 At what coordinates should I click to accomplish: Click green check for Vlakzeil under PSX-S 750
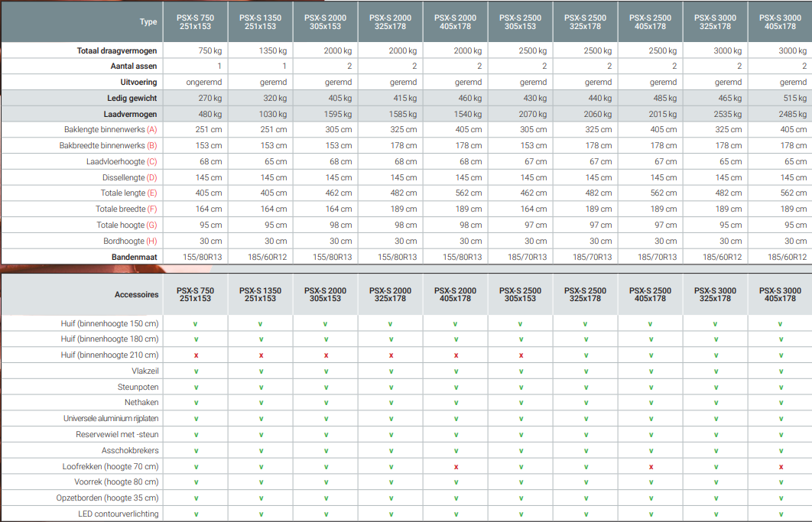pos(197,371)
